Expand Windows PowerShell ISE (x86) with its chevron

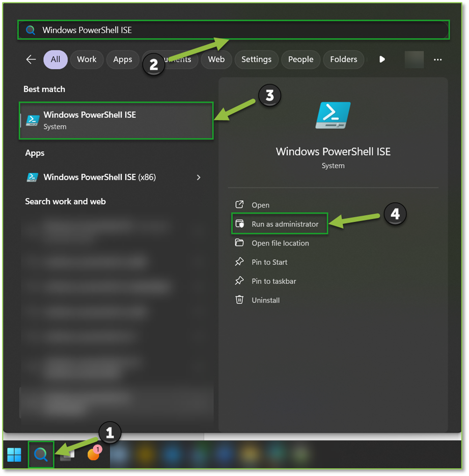[199, 177]
